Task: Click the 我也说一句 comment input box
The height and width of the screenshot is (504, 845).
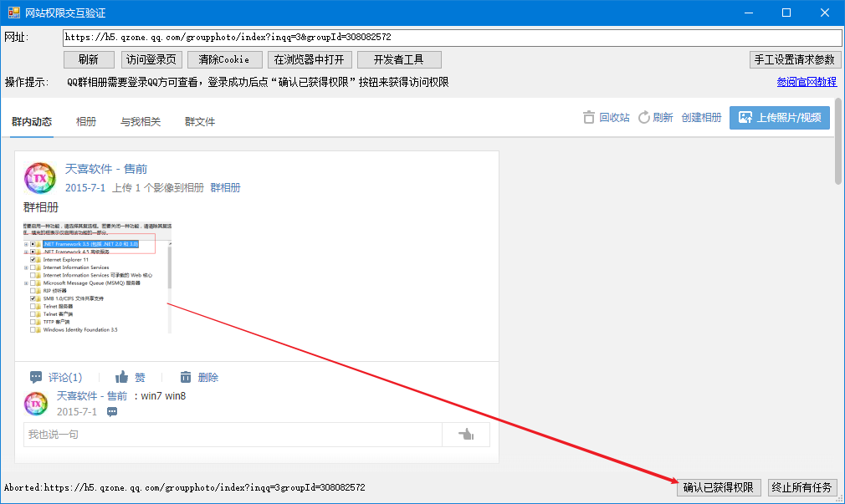Action: (x=233, y=435)
